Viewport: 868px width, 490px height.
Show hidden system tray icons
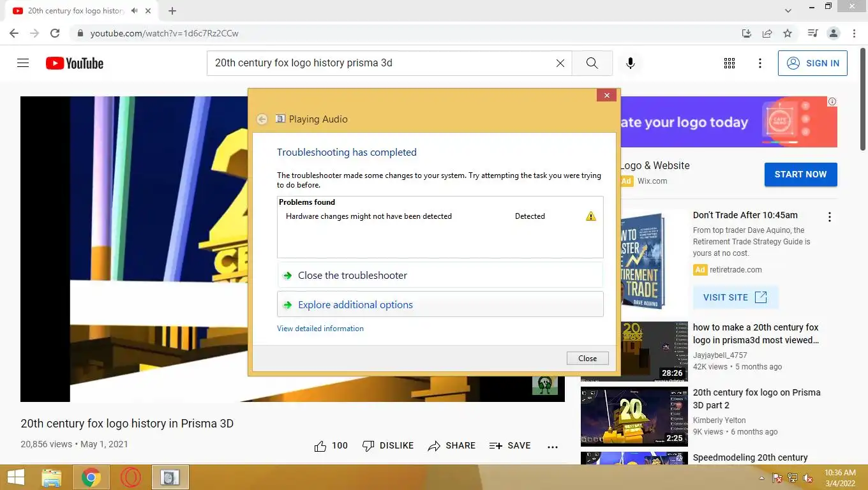[761, 478]
